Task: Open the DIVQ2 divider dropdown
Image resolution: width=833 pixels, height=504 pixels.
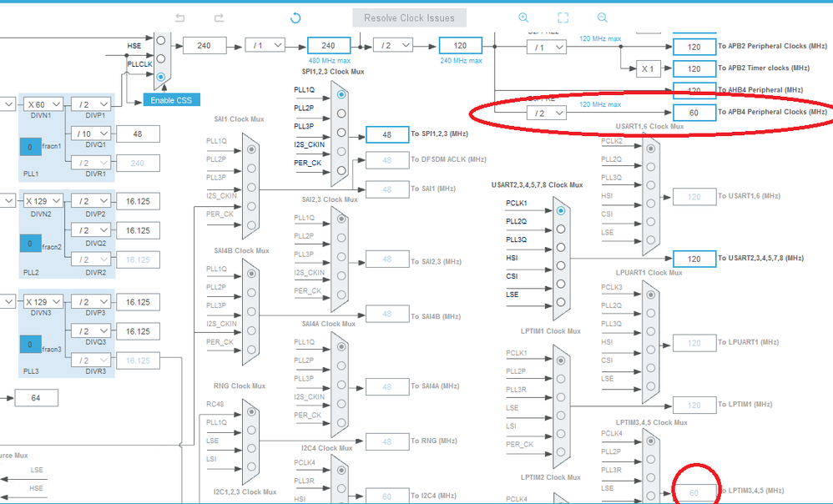Action: [91, 230]
